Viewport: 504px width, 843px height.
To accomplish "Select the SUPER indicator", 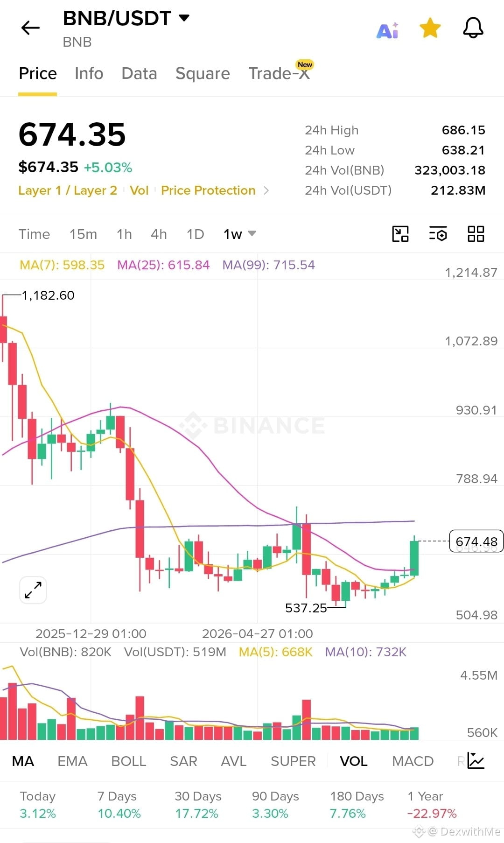I will (293, 761).
